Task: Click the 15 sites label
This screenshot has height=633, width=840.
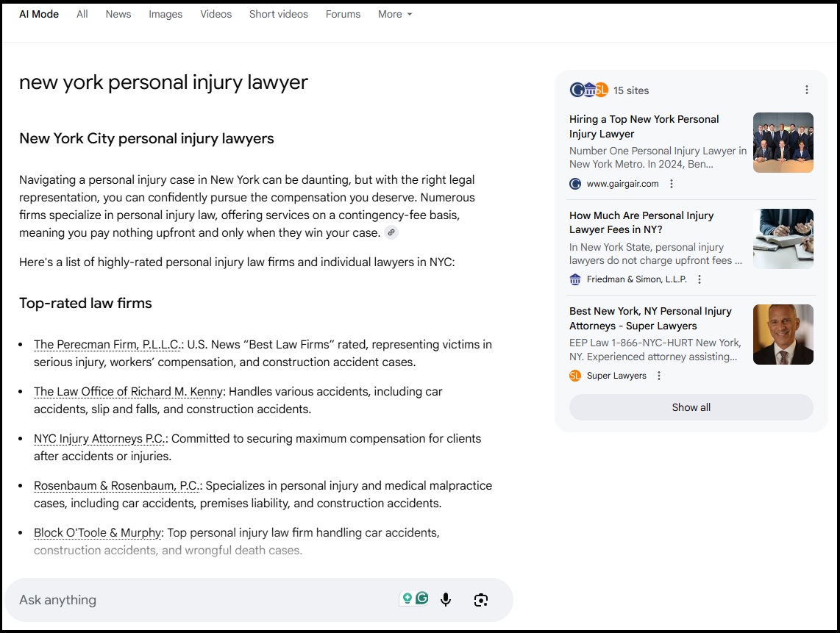Action: pyautogui.click(x=631, y=90)
